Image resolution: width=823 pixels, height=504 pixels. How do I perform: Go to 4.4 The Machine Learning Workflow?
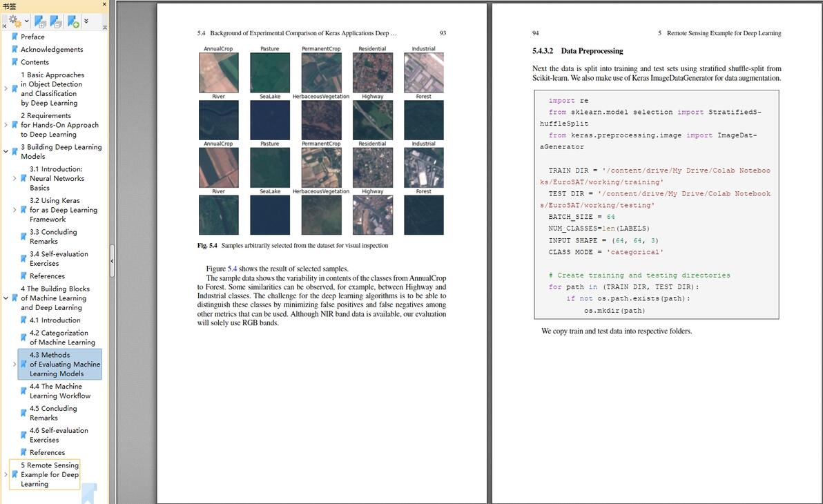pyautogui.click(x=60, y=391)
